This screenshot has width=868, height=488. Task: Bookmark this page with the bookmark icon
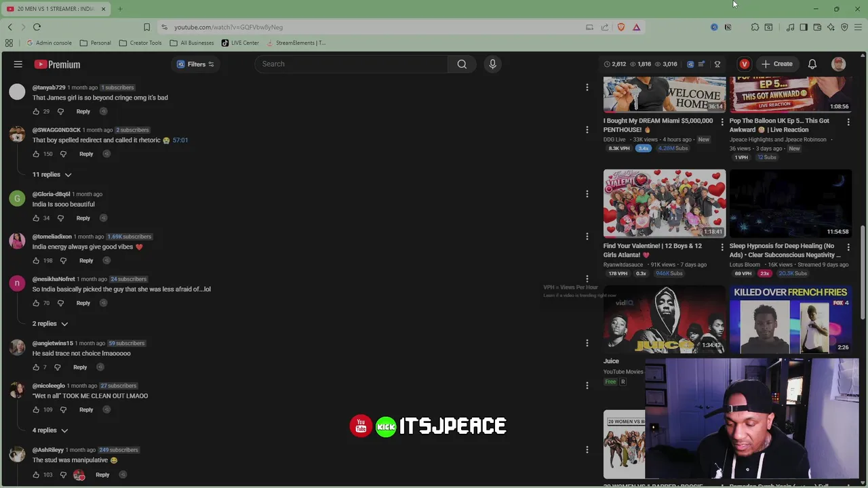(146, 27)
